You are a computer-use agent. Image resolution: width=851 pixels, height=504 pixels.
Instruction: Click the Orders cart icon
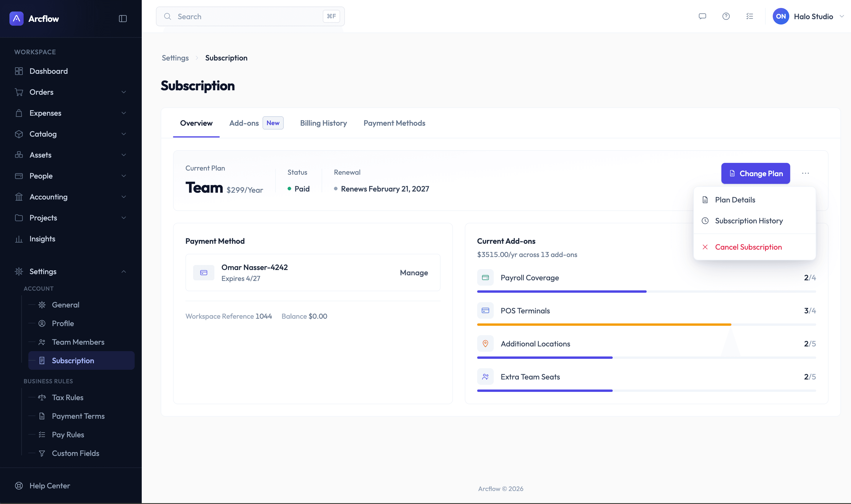19,92
